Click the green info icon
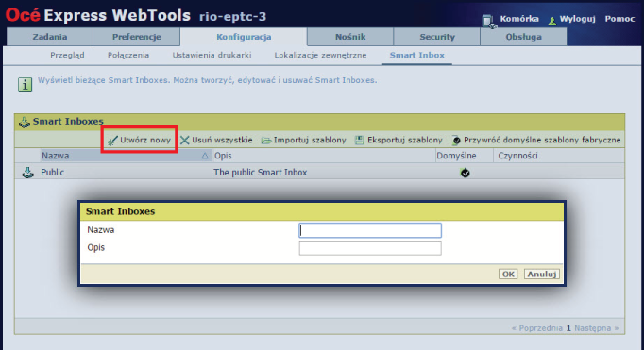Viewport: 644px width, 350px height. click(25, 84)
